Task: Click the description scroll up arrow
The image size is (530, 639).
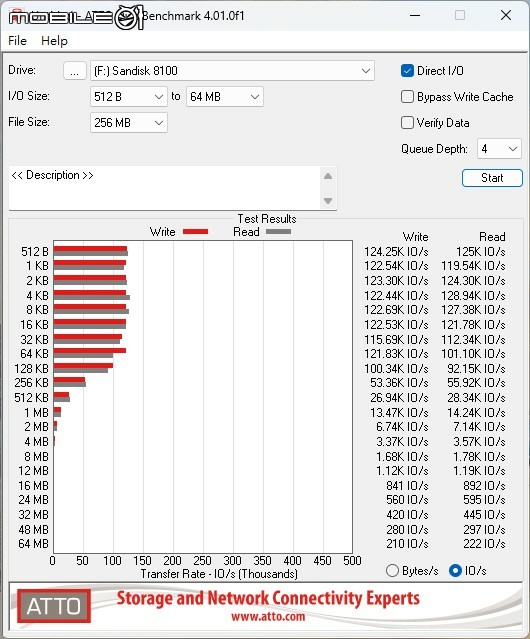Action: click(328, 176)
